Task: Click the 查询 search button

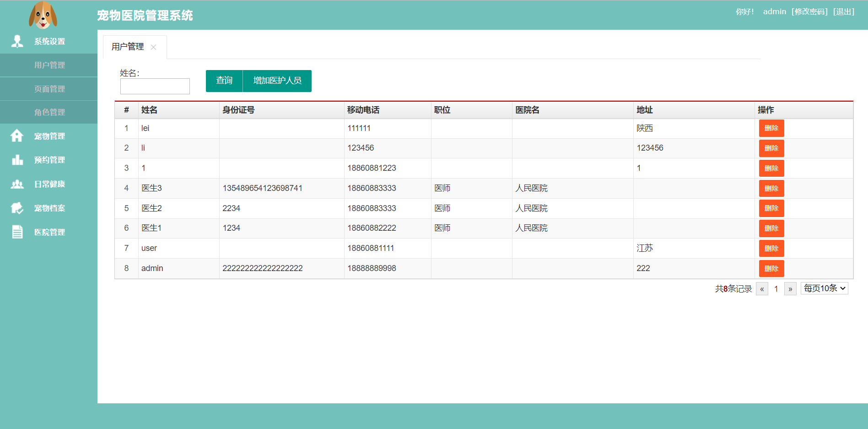Action: click(x=224, y=81)
